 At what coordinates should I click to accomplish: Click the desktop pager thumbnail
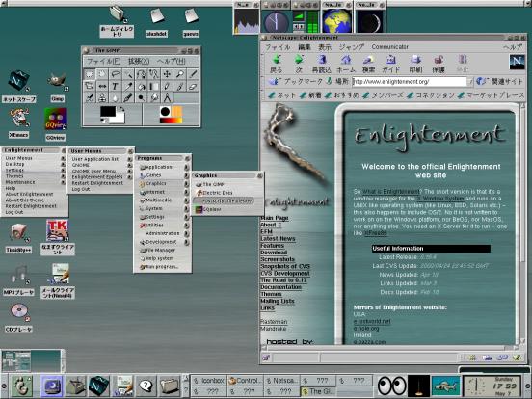tap(32, 361)
